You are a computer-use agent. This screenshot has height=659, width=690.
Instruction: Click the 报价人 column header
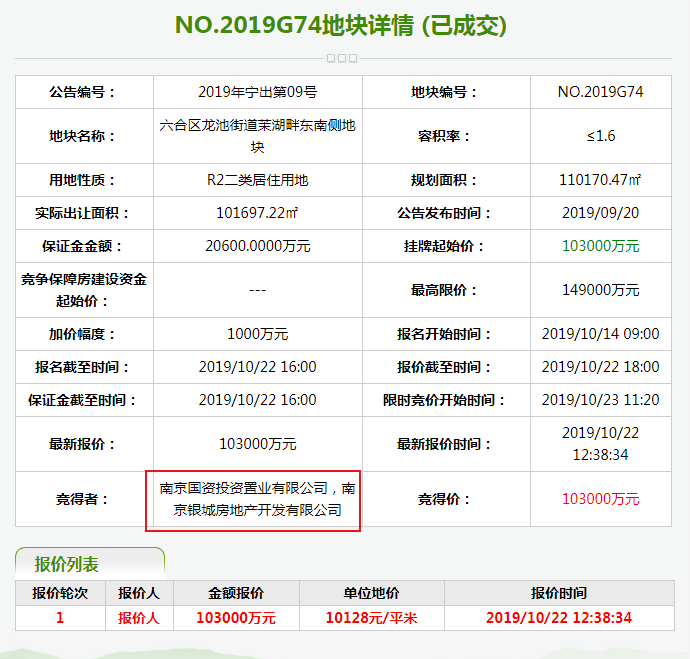pos(139,593)
